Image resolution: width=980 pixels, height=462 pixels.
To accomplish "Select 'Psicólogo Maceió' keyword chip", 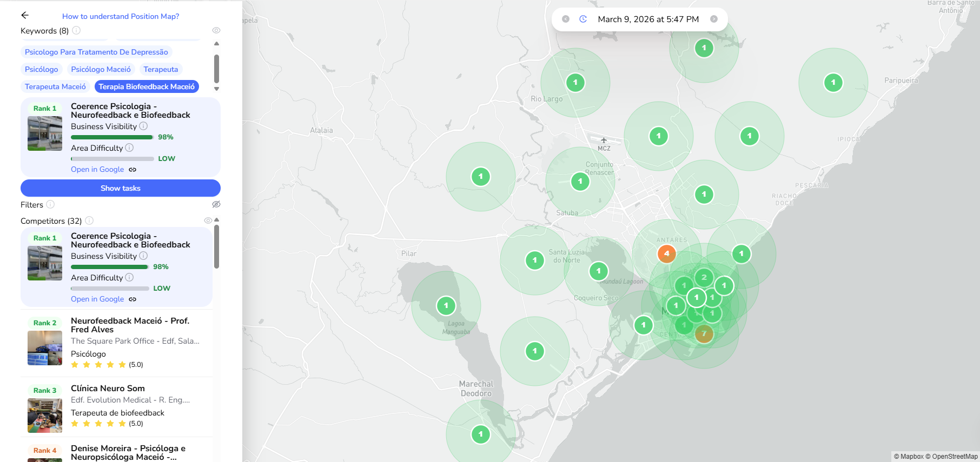I will pyautogui.click(x=101, y=69).
